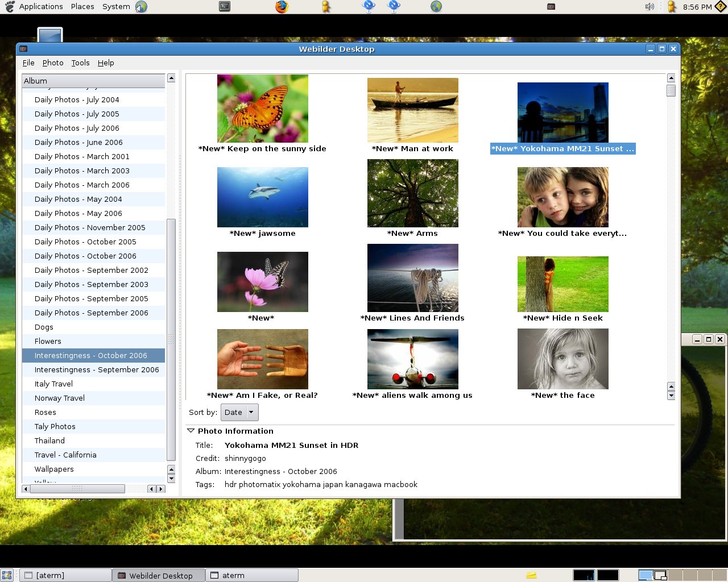Collapse the Photo Information section
This screenshot has width=728, height=582.
pos(191,431)
